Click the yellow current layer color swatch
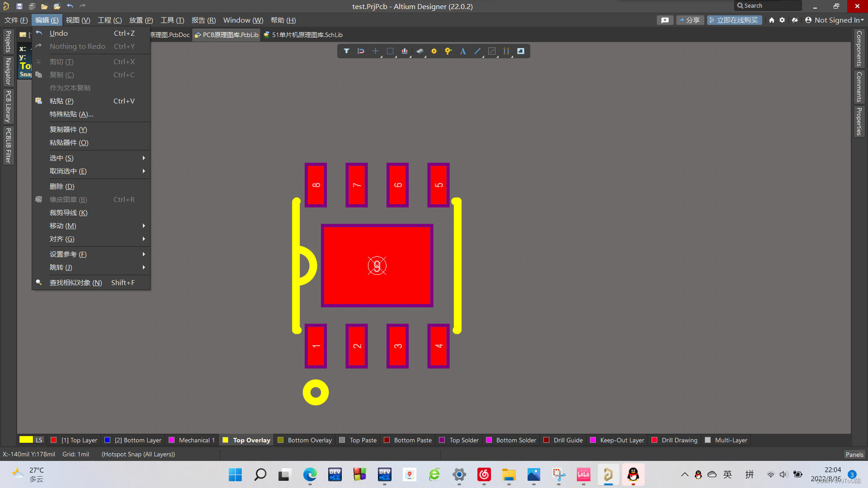Viewport: 868px width, 488px height. (26, 440)
